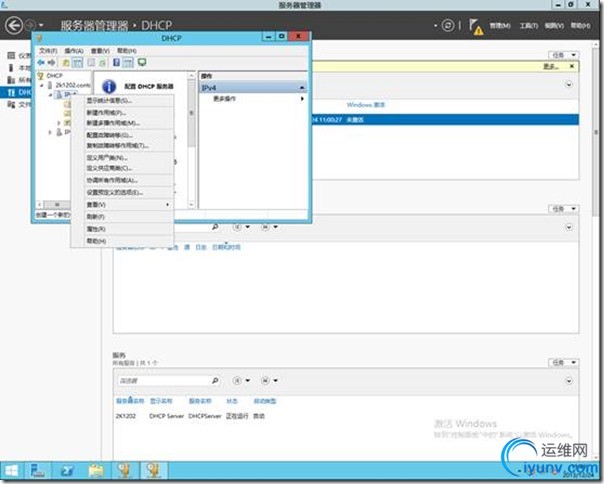The width and height of the screenshot is (604, 484).
Task: Expand the IPv6 node in DHCP tree
Action: click(50, 132)
